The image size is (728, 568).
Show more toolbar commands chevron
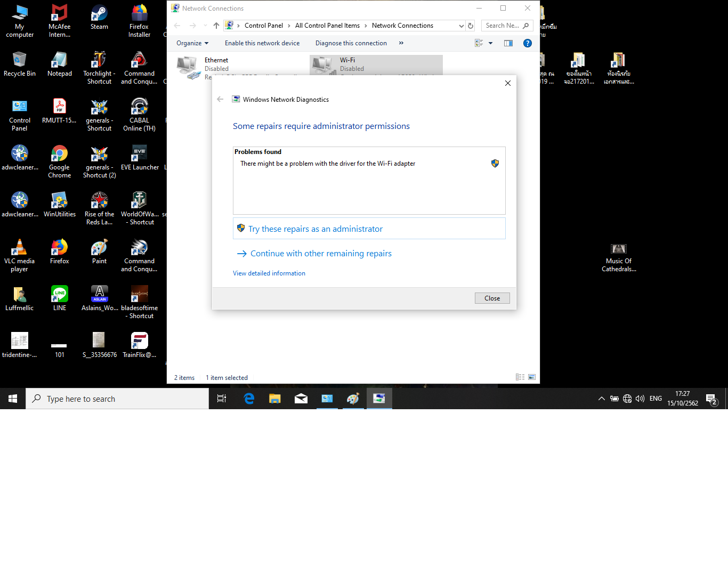401,43
